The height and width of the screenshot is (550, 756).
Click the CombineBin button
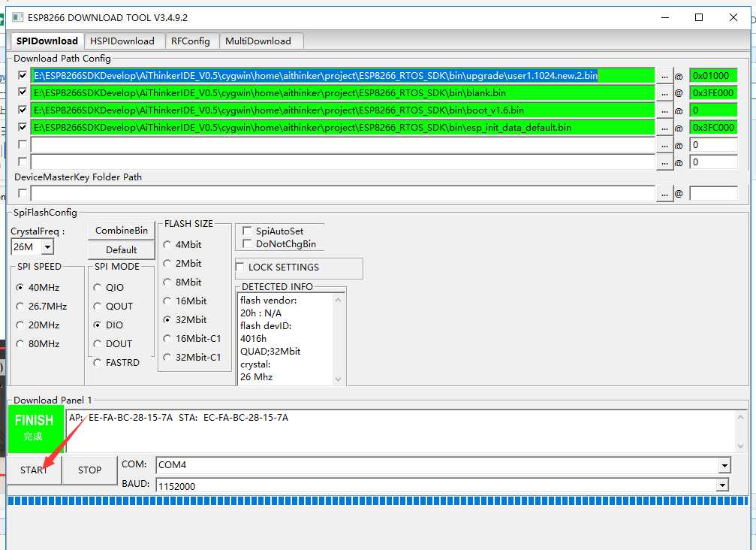pyautogui.click(x=122, y=231)
